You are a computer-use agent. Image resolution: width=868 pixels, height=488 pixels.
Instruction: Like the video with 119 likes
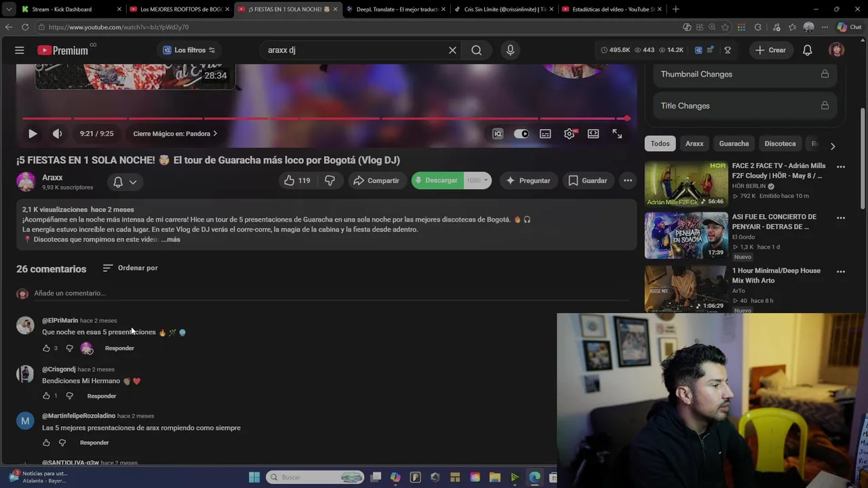click(297, 180)
